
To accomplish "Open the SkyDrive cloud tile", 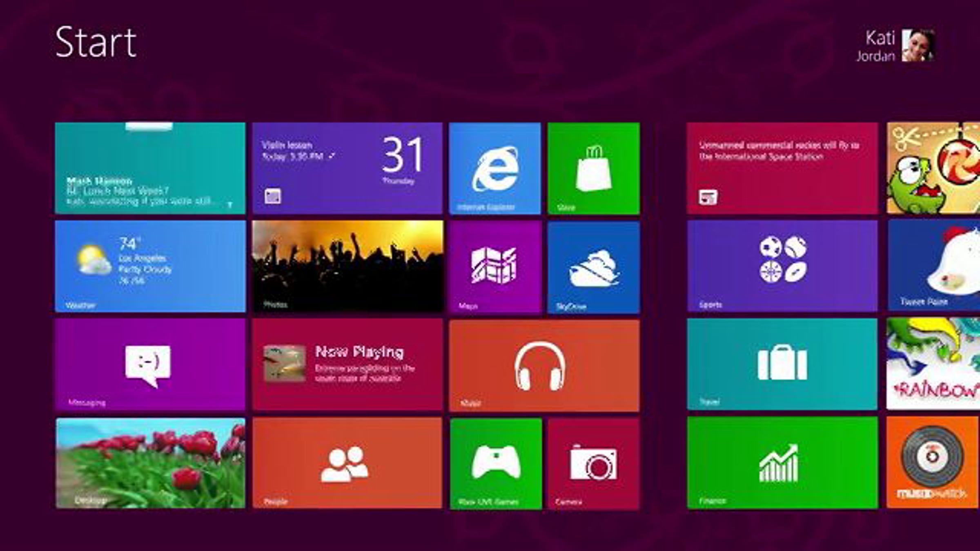I will tap(593, 267).
